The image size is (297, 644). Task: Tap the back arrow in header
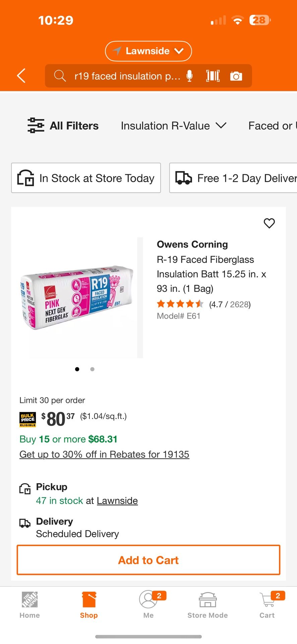click(21, 75)
